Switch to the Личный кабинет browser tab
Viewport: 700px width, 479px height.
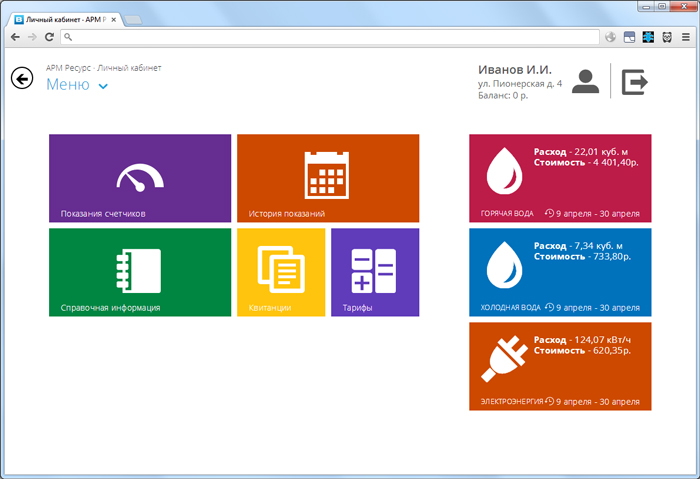(65, 19)
